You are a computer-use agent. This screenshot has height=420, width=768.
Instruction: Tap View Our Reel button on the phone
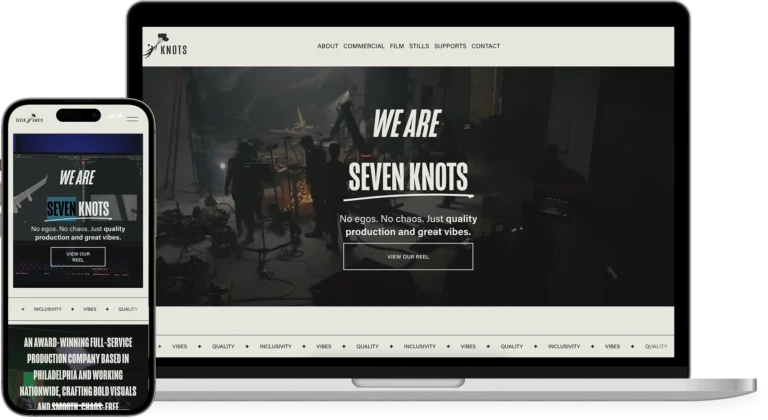[78, 257]
